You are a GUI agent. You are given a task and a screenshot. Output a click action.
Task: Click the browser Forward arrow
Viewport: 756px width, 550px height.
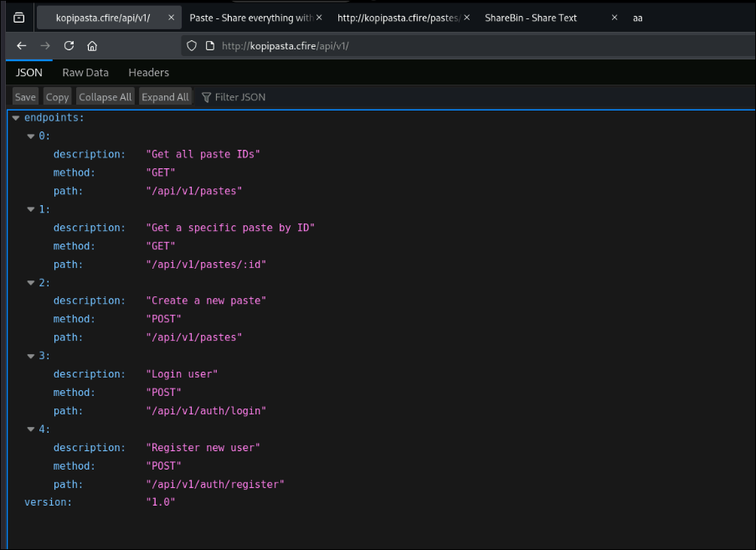[45, 46]
